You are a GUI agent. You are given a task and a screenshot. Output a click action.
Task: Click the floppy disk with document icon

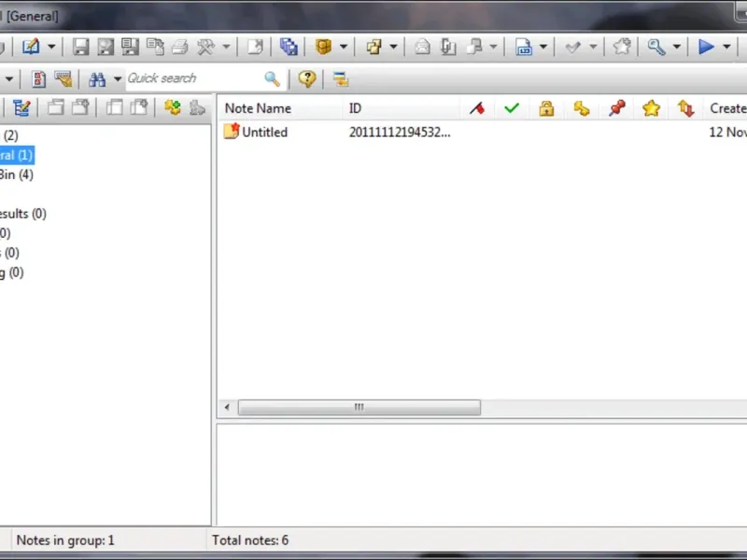coord(130,47)
